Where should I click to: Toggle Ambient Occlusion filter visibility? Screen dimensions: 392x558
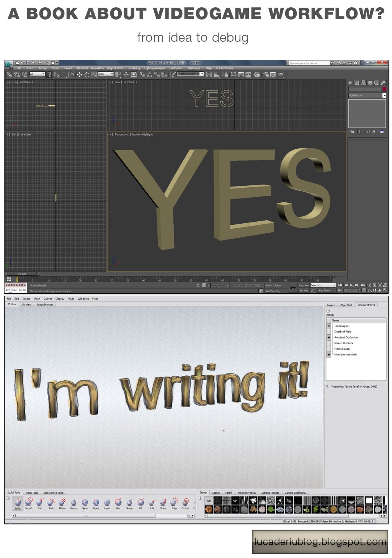tap(328, 337)
